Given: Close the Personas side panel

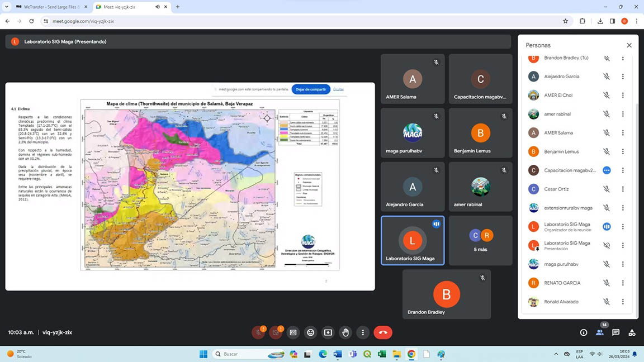Looking at the screenshot, I should [629, 45].
